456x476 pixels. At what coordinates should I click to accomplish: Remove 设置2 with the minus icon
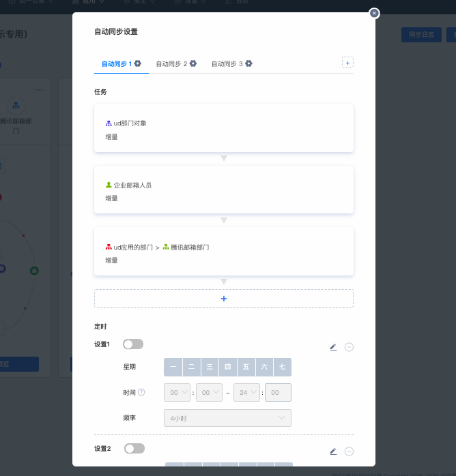(x=349, y=451)
